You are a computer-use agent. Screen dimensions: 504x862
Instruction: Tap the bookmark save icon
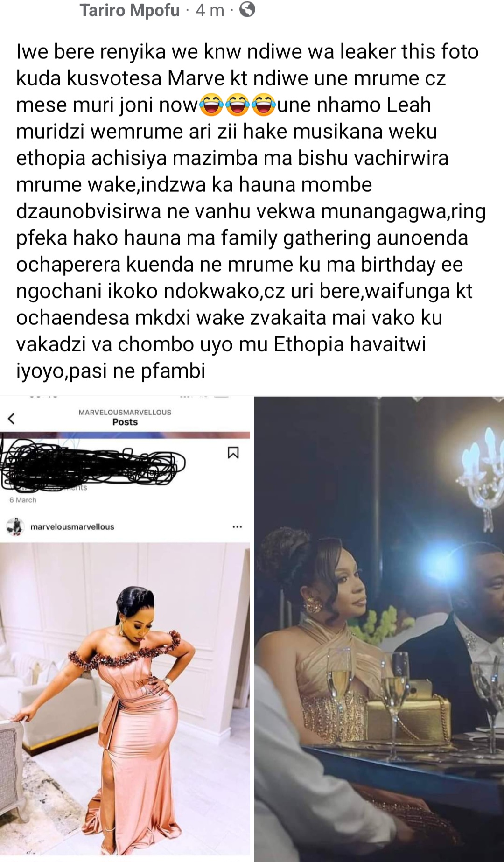(x=233, y=452)
